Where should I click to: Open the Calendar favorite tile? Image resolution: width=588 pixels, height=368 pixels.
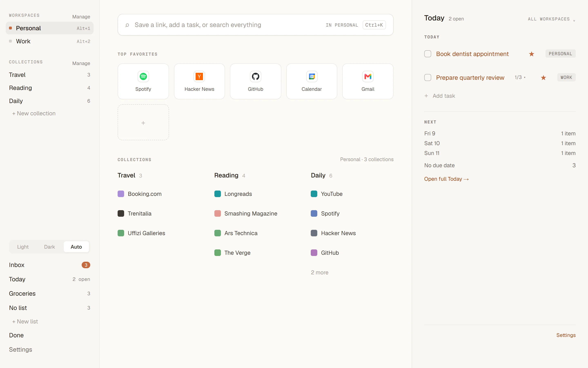312,81
